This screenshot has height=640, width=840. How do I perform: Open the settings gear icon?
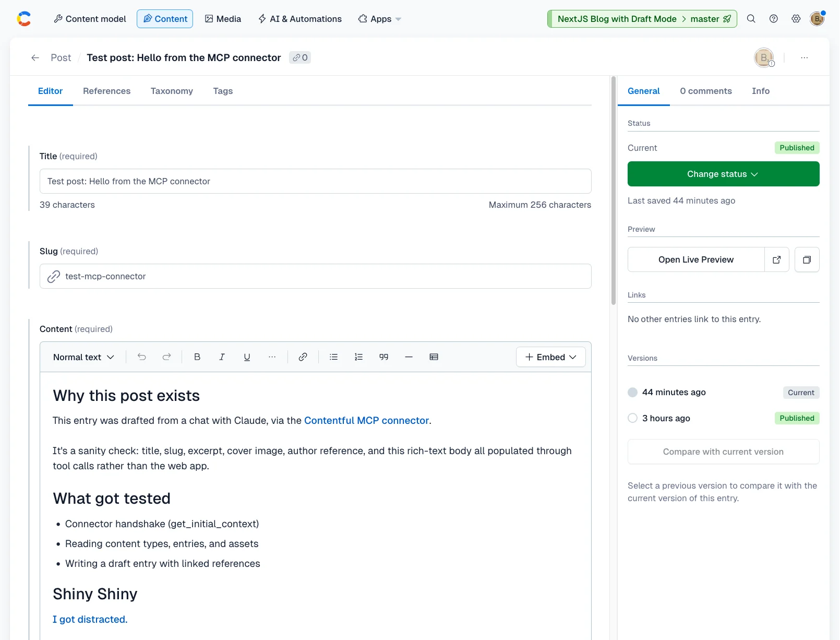[x=796, y=19]
